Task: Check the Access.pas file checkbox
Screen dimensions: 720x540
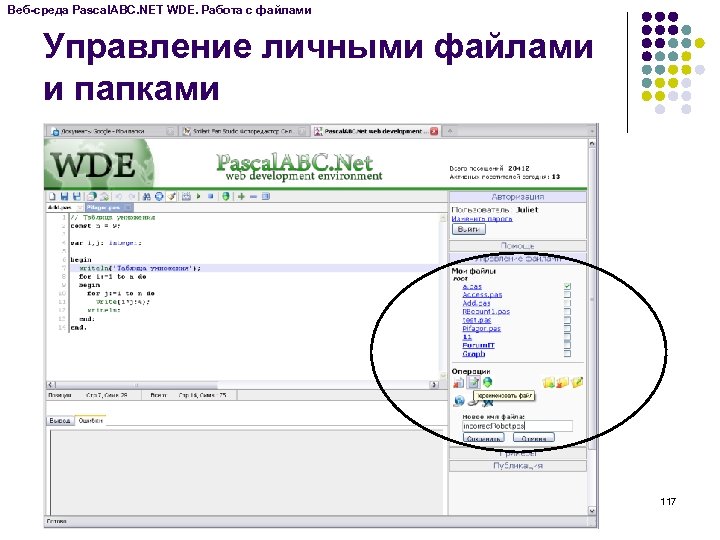Action: pyautogui.click(x=568, y=294)
